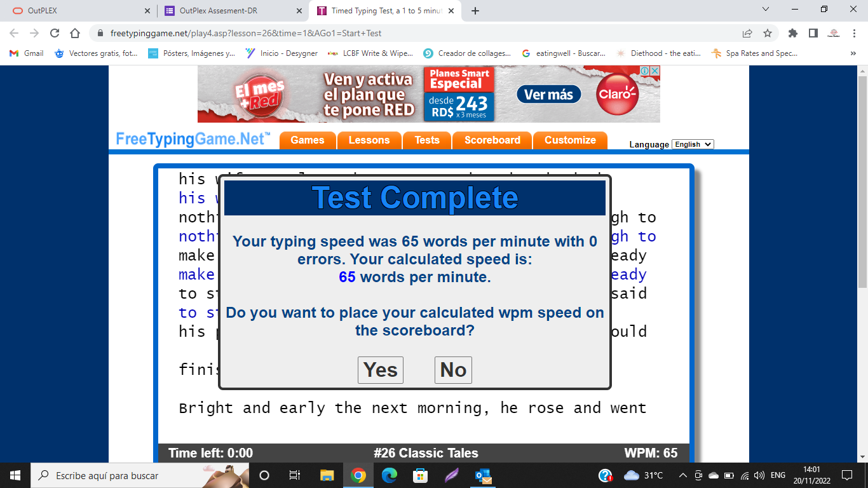Image resolution: width=868 pixels, height=488 pixels.
Task: Click the FreeTypingGame.Net logo link
Action: pos(193,139)
